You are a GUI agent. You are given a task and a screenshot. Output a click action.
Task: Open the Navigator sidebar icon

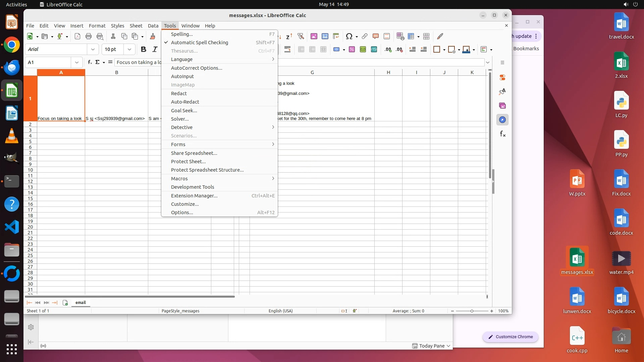click(502, 120)
